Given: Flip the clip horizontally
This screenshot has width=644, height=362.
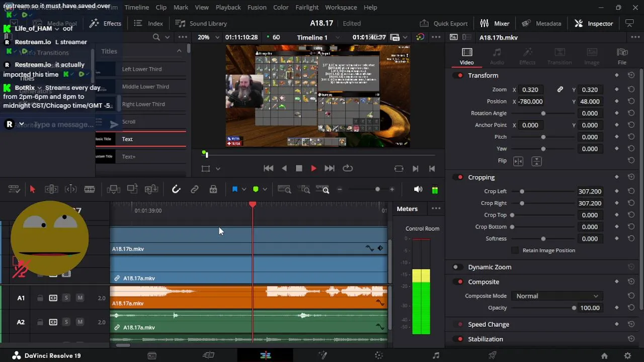Looking at the screenshot, I should (518, 161).
